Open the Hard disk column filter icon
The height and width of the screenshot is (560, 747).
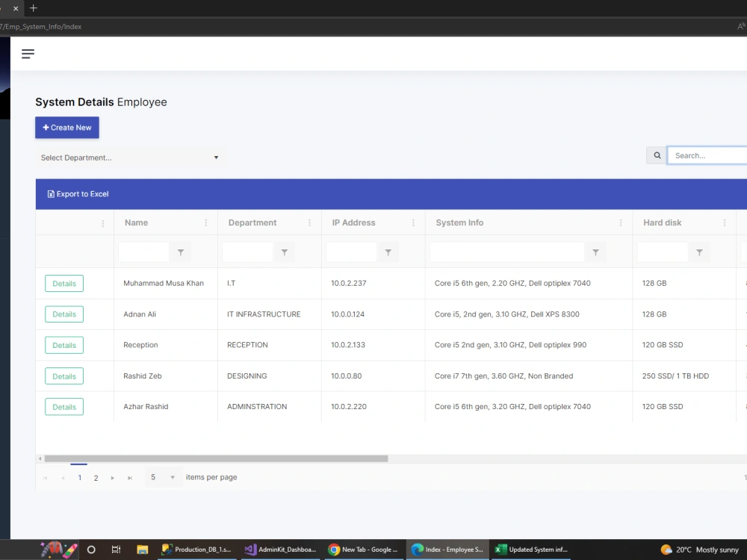point(699,252)
